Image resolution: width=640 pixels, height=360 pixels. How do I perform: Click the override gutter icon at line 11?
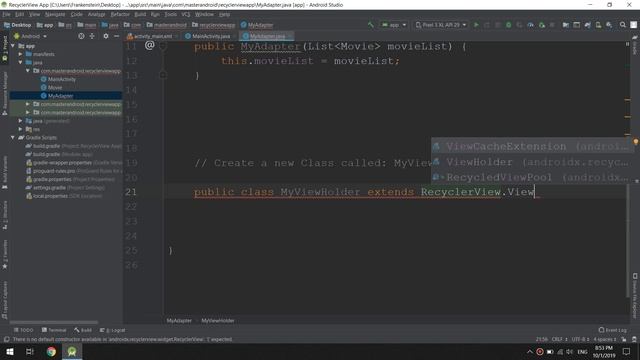(149, 46)
